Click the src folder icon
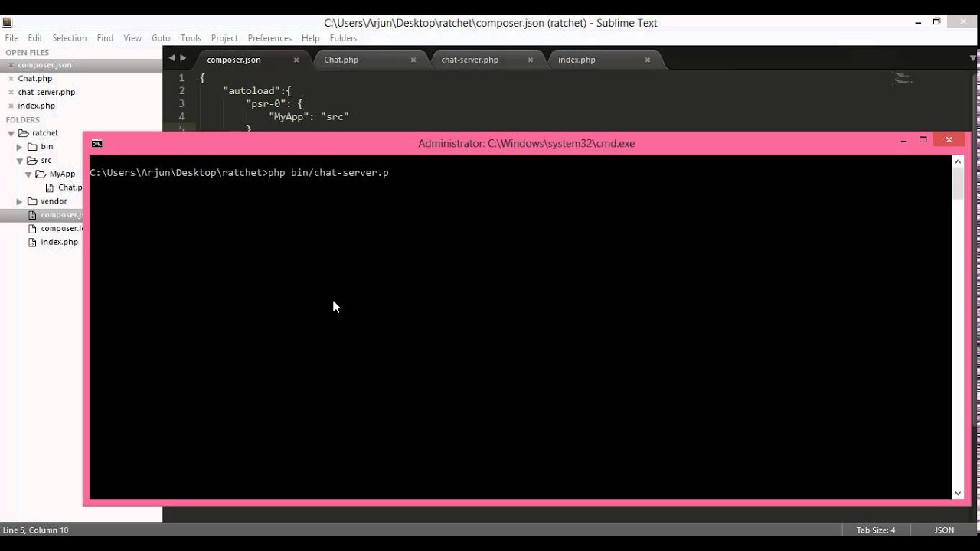980x551 pixels. coord(32,161)
